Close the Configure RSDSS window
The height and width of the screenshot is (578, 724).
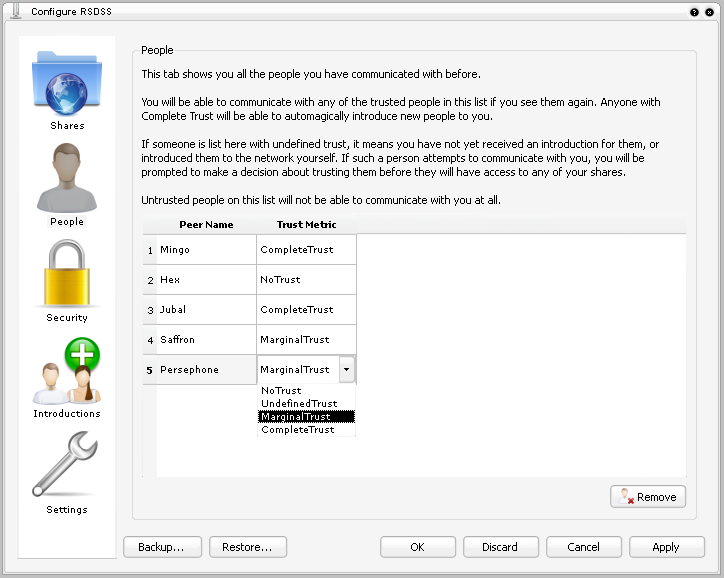[710, 11]
